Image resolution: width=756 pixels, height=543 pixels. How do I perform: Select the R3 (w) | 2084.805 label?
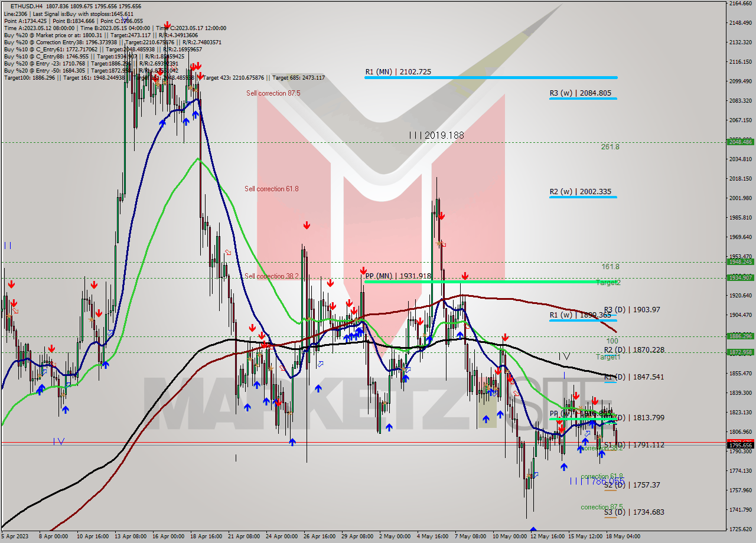tap(580, 93)
